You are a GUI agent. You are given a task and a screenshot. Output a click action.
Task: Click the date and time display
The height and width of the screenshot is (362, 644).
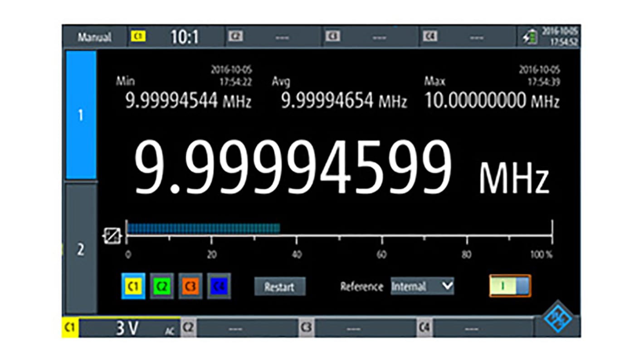(560, 37)
